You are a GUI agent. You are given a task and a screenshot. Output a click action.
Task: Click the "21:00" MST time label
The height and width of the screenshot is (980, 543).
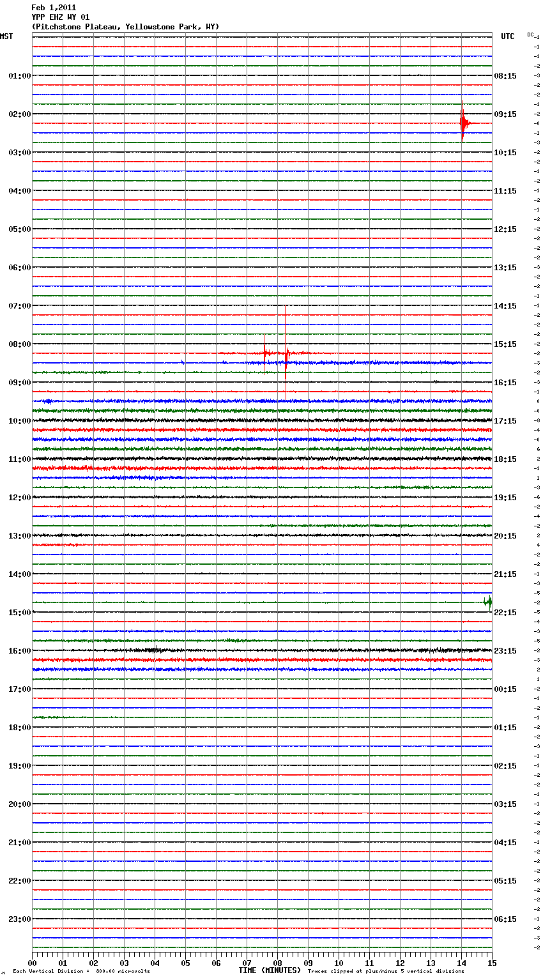point(19,843)
